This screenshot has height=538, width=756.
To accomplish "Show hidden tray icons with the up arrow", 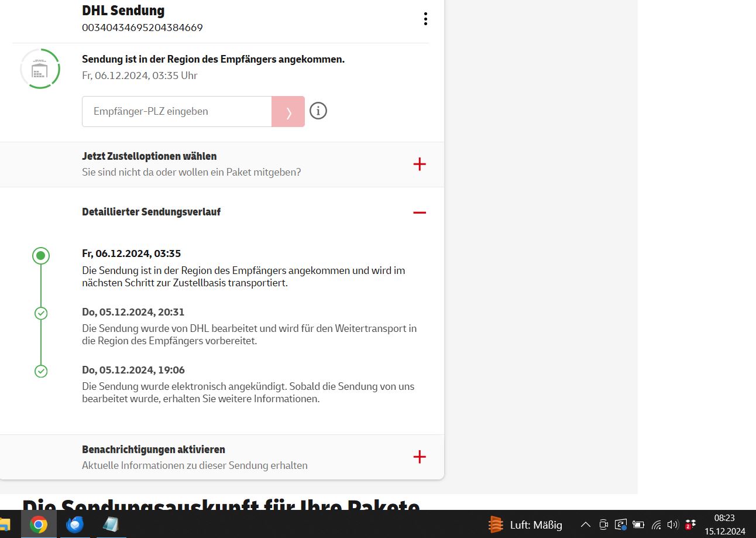I will [585, 525].
